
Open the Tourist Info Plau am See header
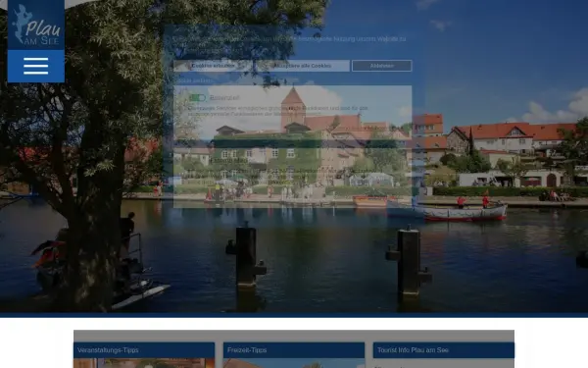pyautogui.click(x=444, y=350)
